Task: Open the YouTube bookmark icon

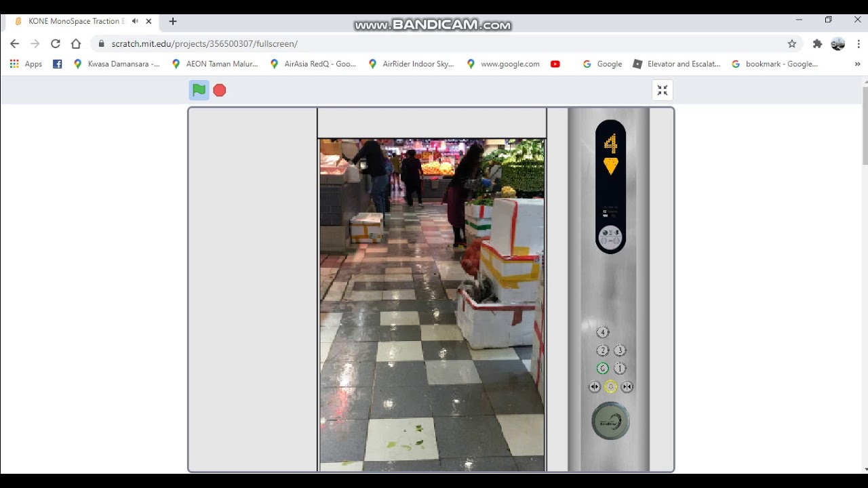Action: [x=555, y=64]
